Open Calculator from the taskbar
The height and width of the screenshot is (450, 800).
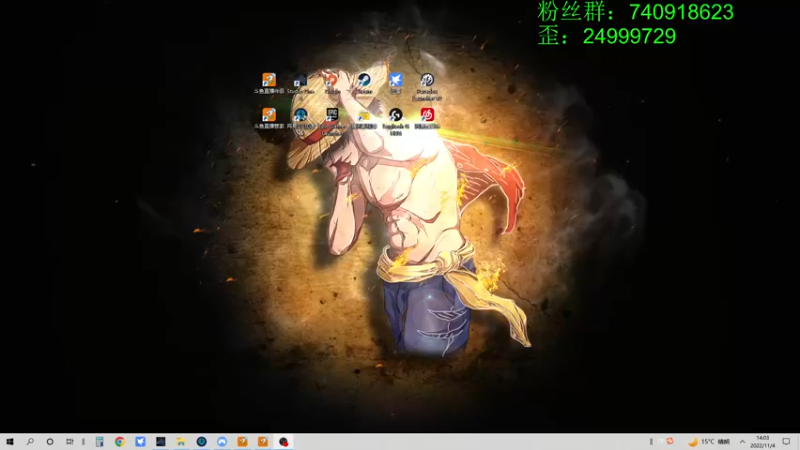point(99,441)
